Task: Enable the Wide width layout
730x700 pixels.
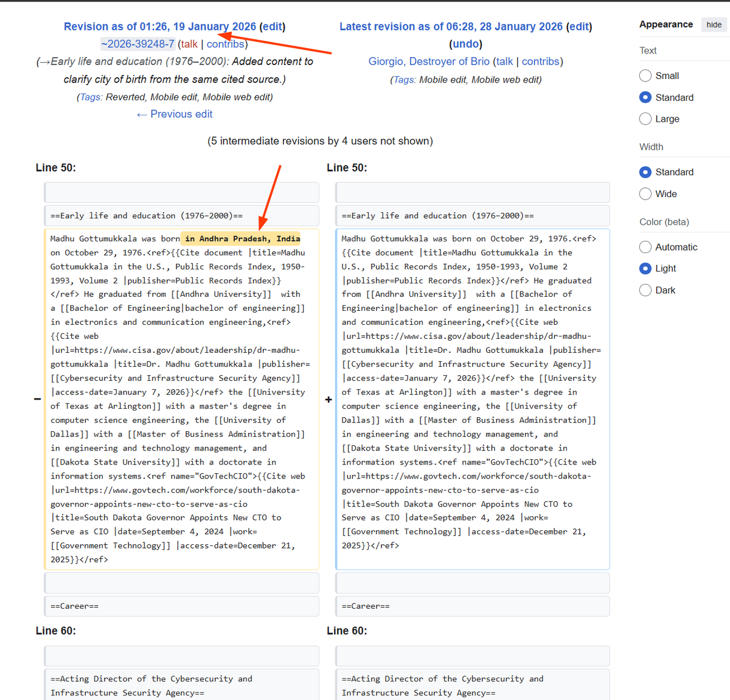Action: (x=645, y=194)
